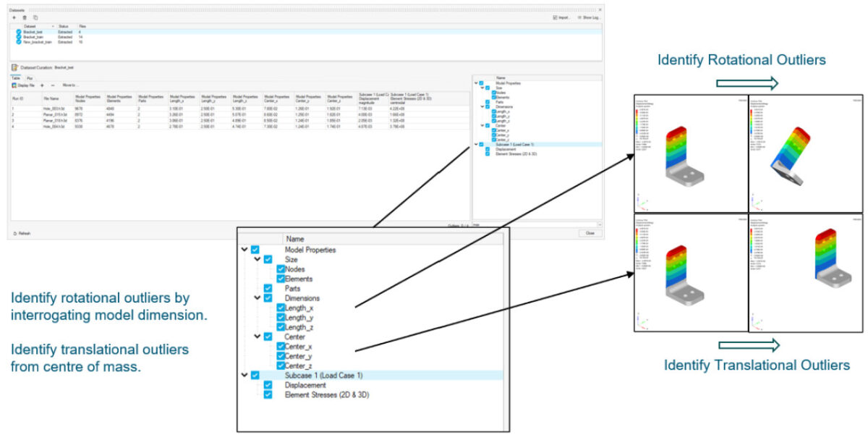Uncheck the Length_x checkbox in enlarged tree

tap(281, 308)
